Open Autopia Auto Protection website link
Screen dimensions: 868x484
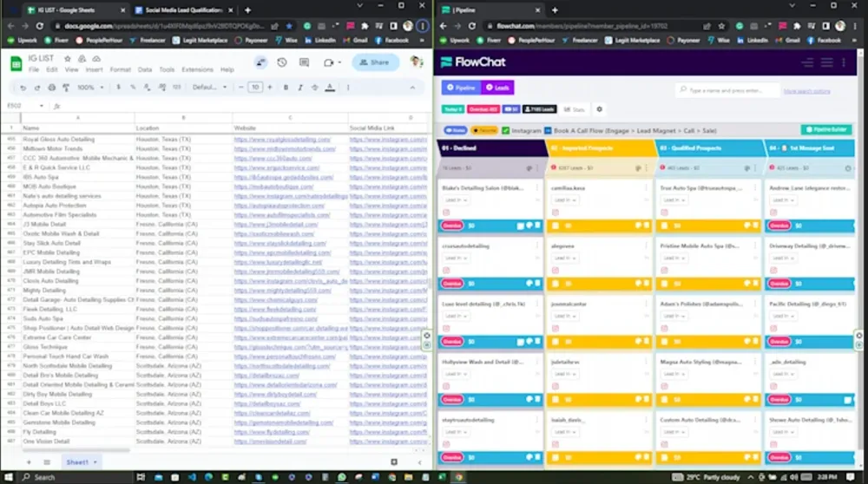[x=279, y=206]
